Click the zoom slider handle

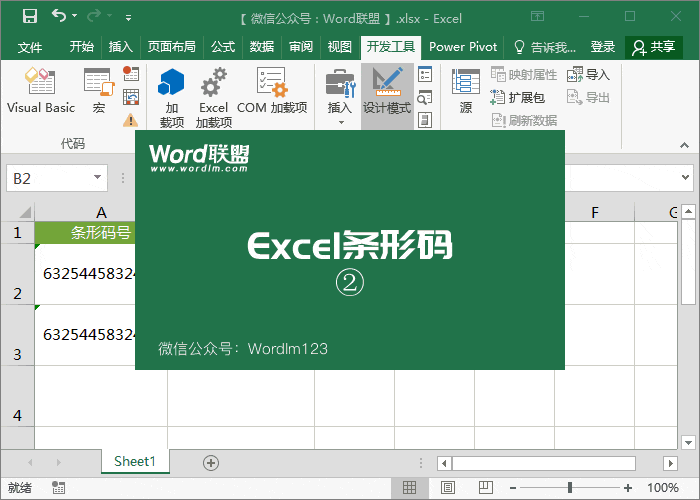pyautogui.click(x=570, y=488)
